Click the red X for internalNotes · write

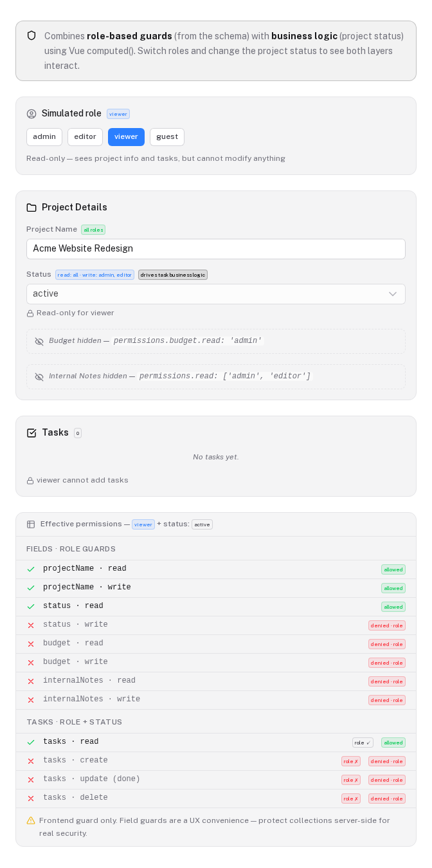tap(31, 700)
